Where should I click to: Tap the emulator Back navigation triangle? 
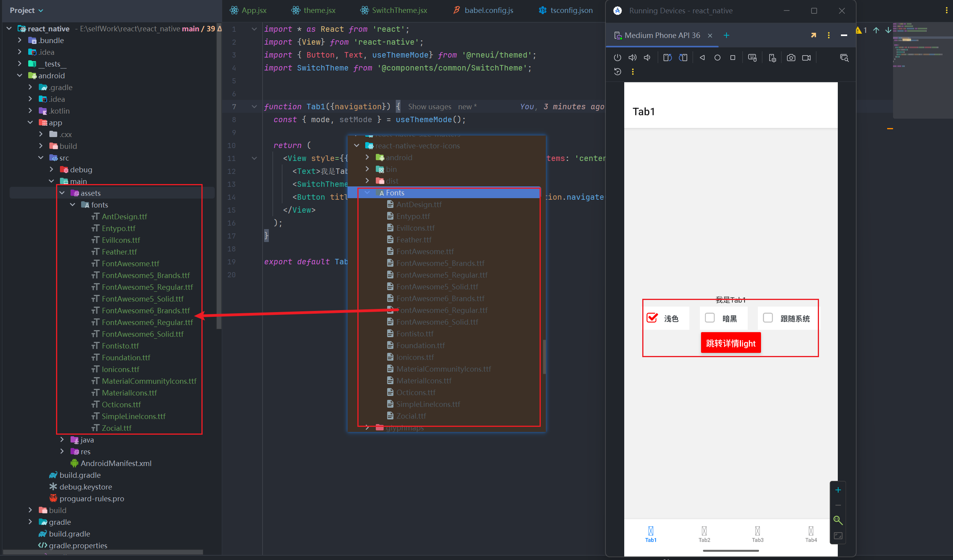[702, 58]
